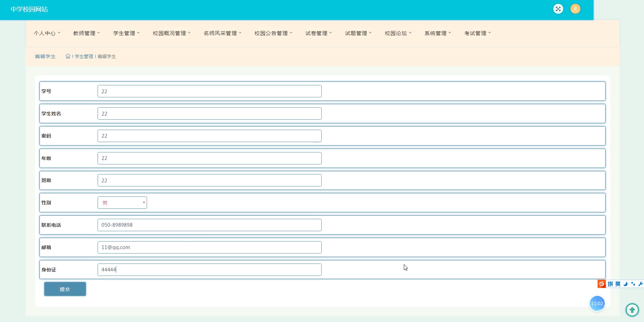Open the 学生管理 menu
644x322 pixels.
126,33
